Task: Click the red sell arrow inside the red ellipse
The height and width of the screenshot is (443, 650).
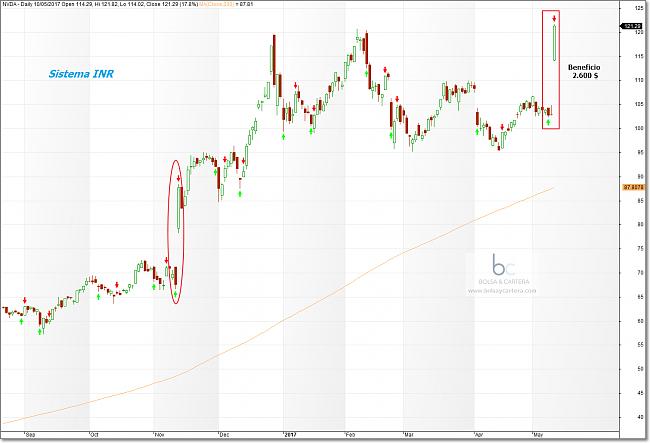Action: [179, 178]
